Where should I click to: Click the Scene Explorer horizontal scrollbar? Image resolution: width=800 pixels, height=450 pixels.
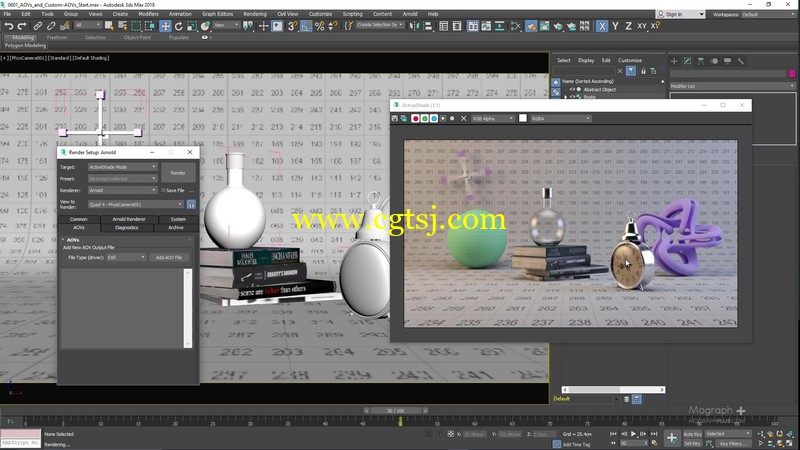click(613, 390)
